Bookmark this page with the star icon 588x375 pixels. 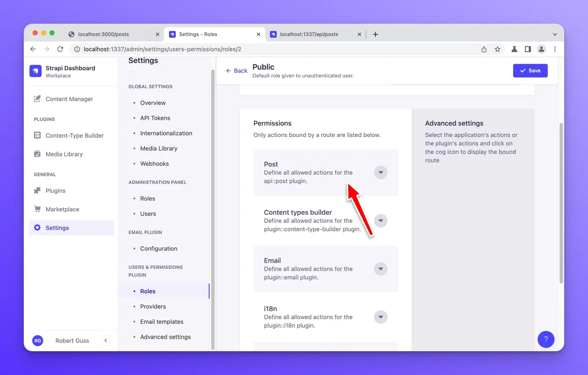(x=498, y=49)
